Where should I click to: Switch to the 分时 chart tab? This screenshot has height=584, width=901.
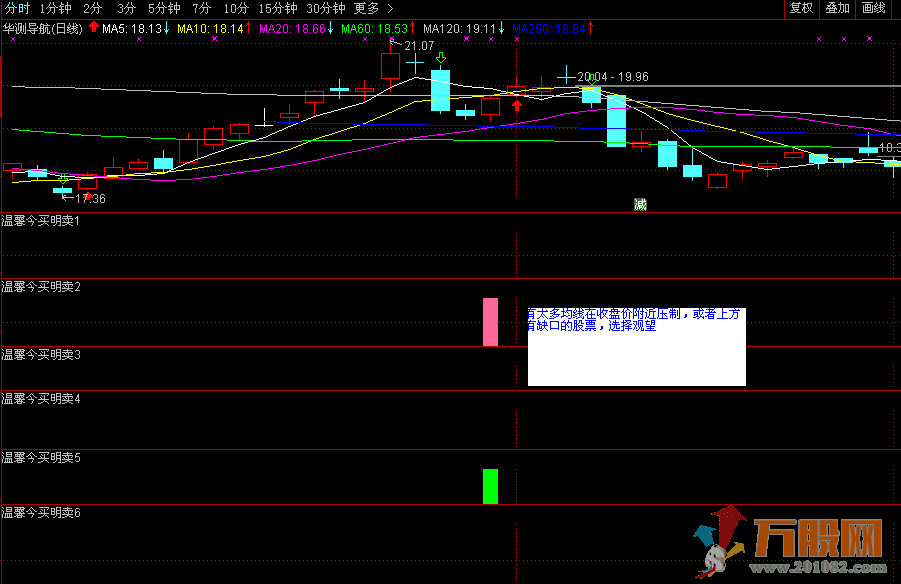pos(17,9)
